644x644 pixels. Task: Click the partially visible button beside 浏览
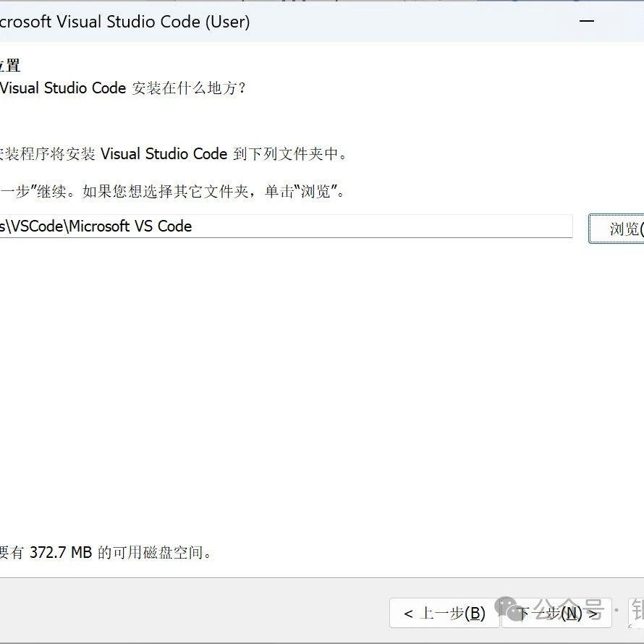tap(621, 229)
